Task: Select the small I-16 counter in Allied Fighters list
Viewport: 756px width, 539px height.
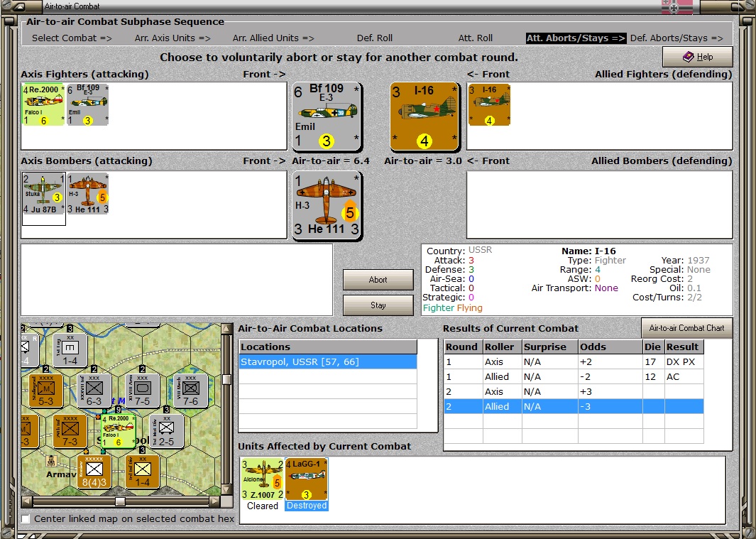Action: point(489,104)
